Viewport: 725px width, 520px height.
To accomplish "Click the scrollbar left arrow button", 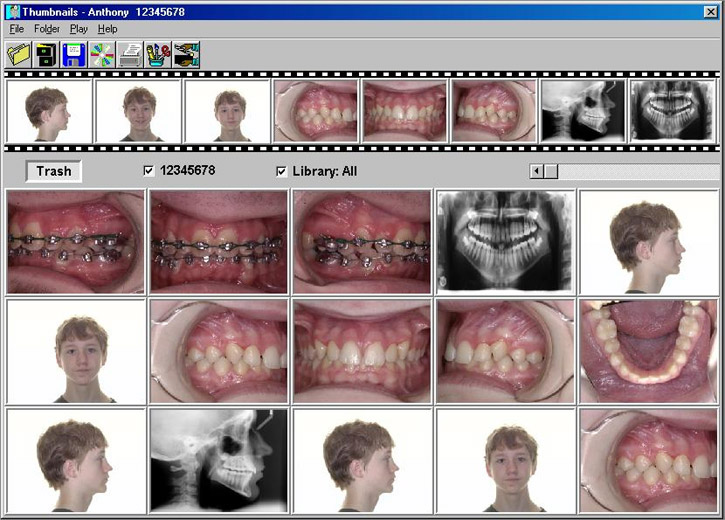I will tap(536, 171).
